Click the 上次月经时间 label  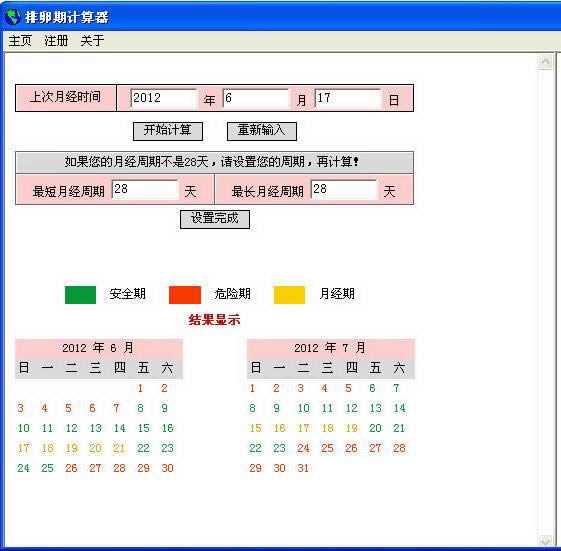click(65, 97)
